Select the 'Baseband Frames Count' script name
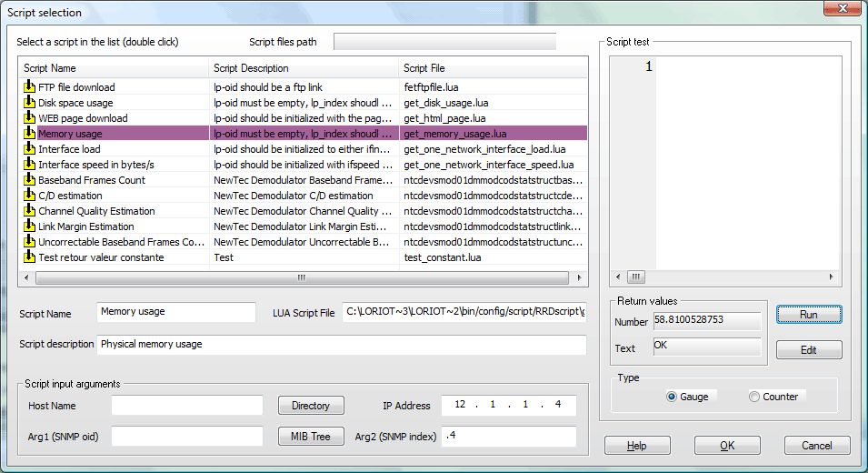This screenshot has width=868, height=473. pos(91,180)
